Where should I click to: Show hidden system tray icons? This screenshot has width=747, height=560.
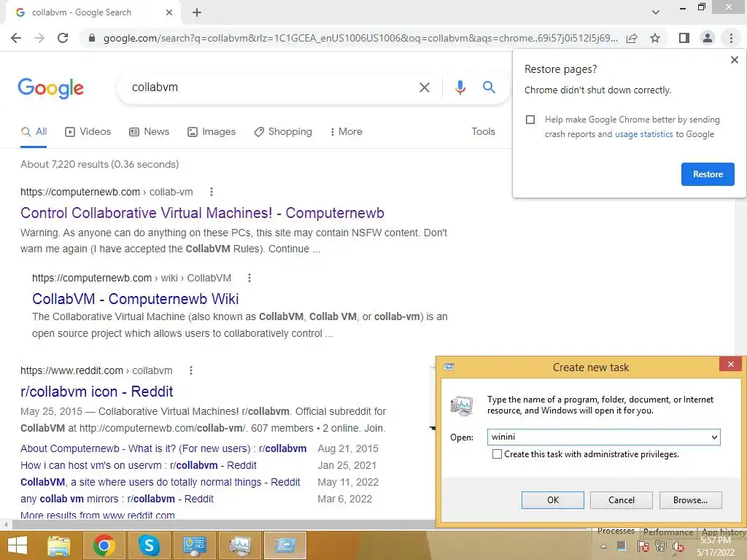coord(603,547)
